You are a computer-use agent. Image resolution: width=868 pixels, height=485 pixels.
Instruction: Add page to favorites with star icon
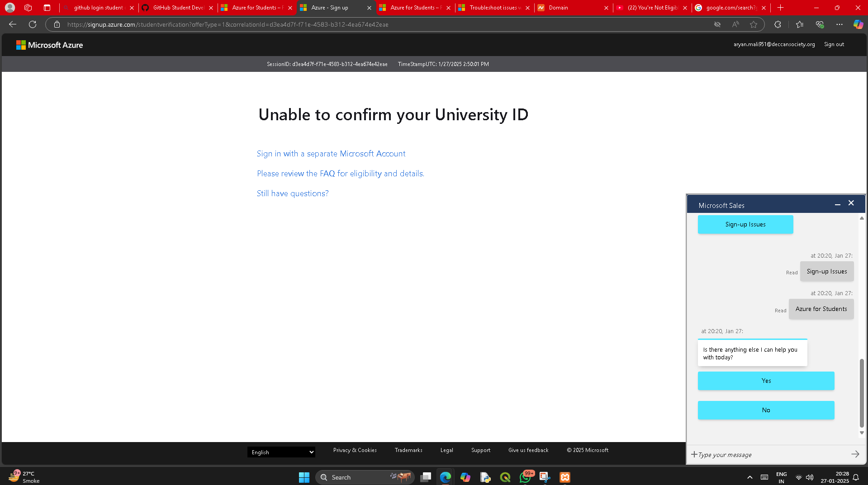[754, 24]
